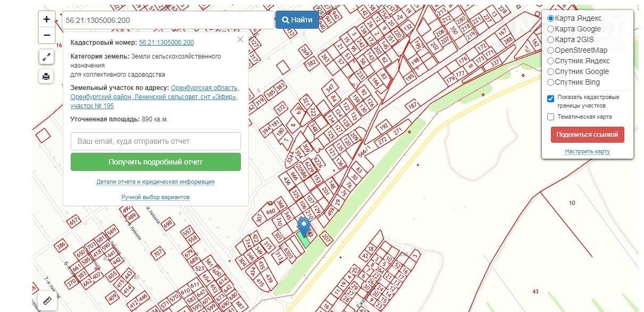Focus the email input field
Screen dimensions: 644x312
coord(155,141)
